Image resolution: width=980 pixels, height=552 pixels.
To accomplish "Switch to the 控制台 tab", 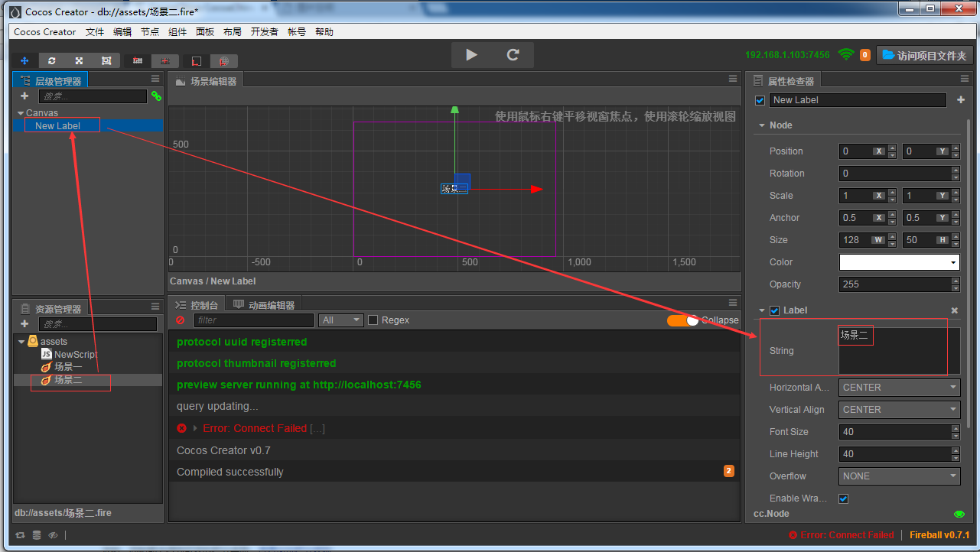I will [197, 305].
